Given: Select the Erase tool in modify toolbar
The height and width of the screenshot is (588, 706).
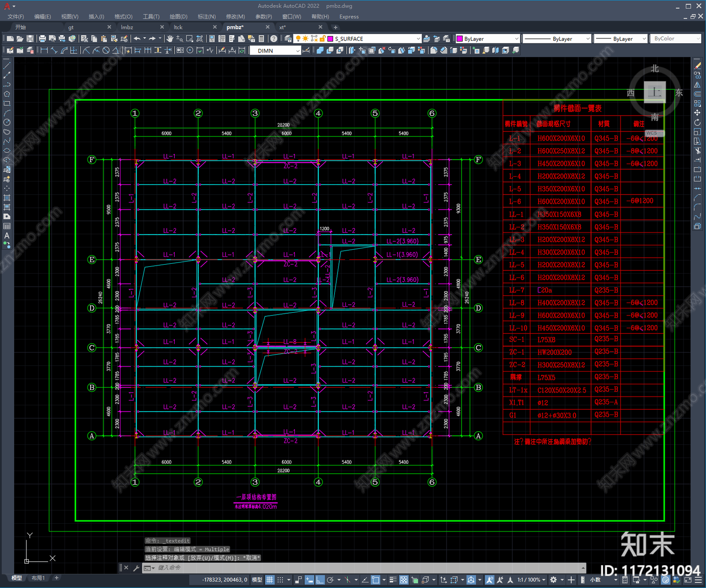Looking at the screenshot, I should click(697, 66).
